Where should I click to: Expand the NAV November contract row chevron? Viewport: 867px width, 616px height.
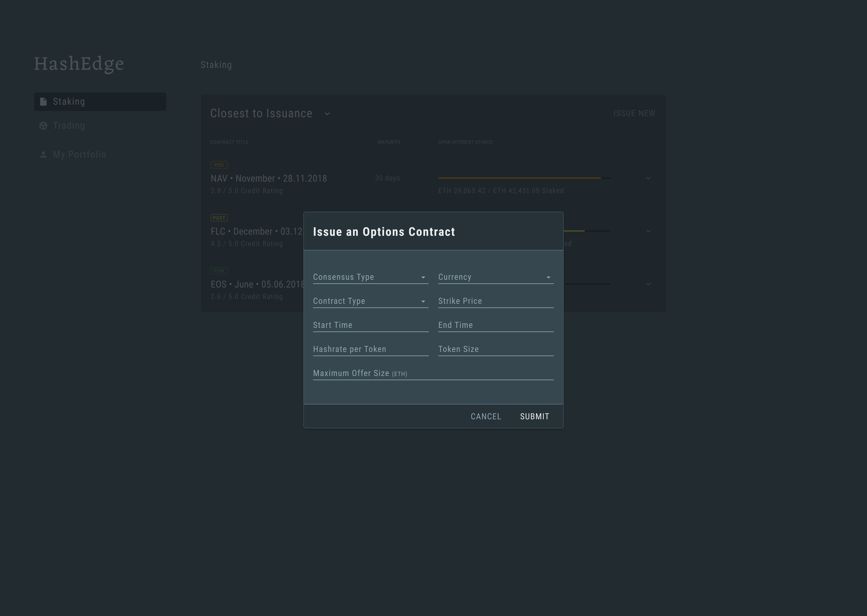648,178
